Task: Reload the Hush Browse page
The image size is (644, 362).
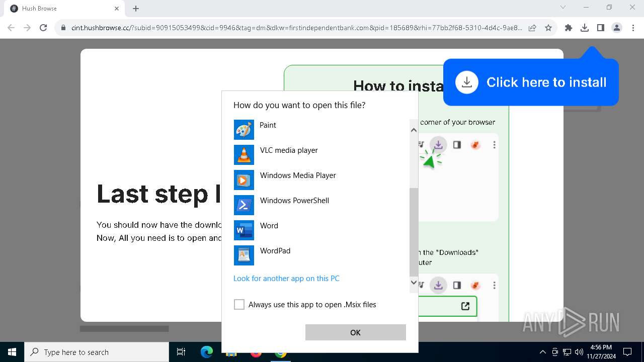Action: [43, 28]
